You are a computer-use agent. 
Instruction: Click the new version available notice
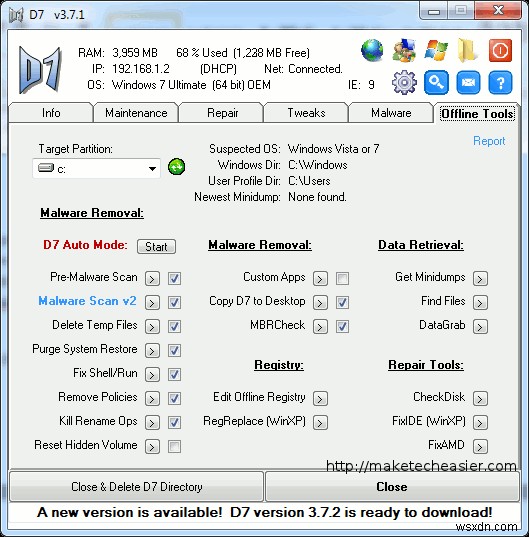[264, 512]
